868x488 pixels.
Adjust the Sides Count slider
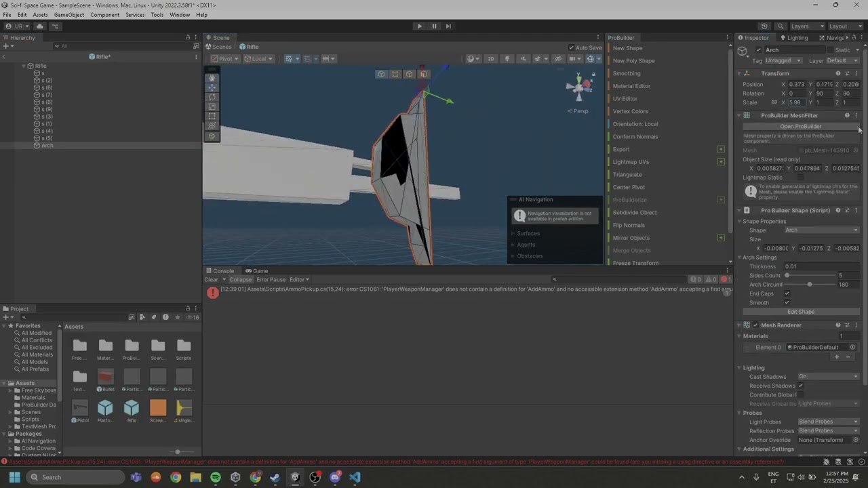810,276
